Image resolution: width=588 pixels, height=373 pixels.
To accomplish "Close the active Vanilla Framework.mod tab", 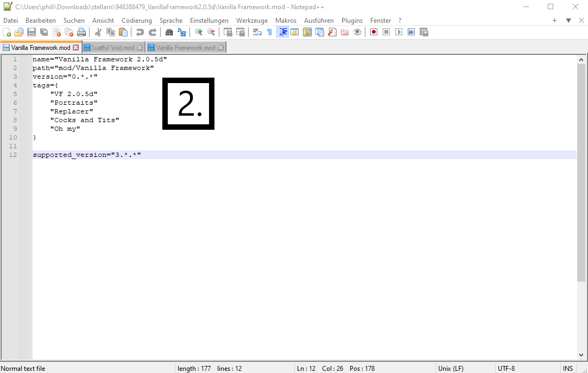I will (76, 48).
